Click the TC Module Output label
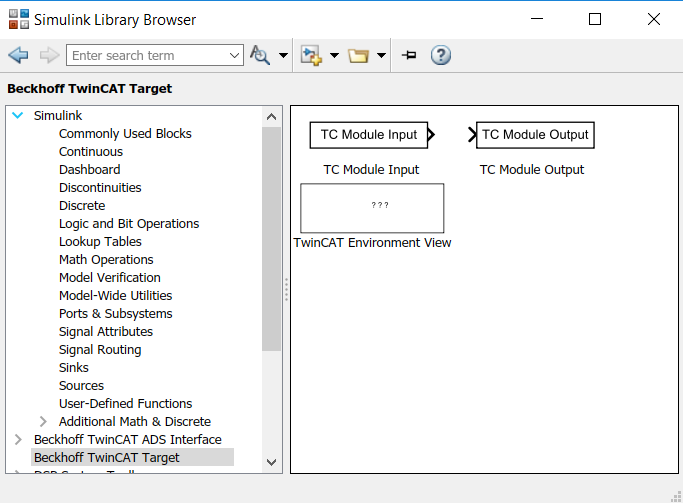 (x=531, y=169)
